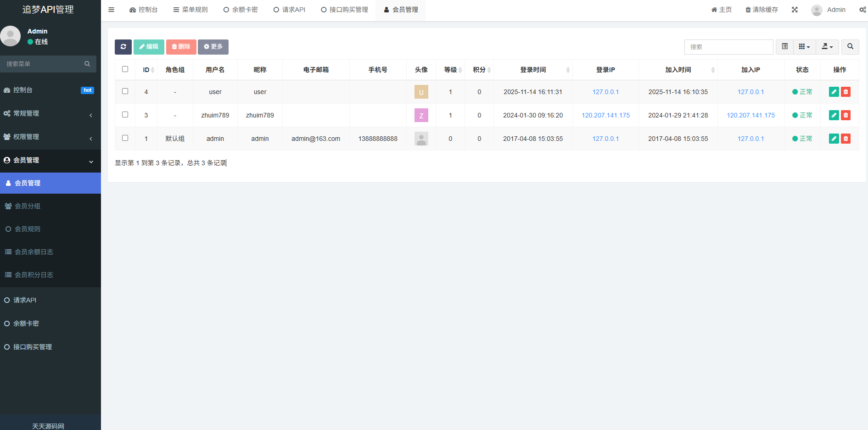Collapse the sidebar using the hamburger icon
The height and width of the screenshot is (430, 868).
[x=111, y=9]
